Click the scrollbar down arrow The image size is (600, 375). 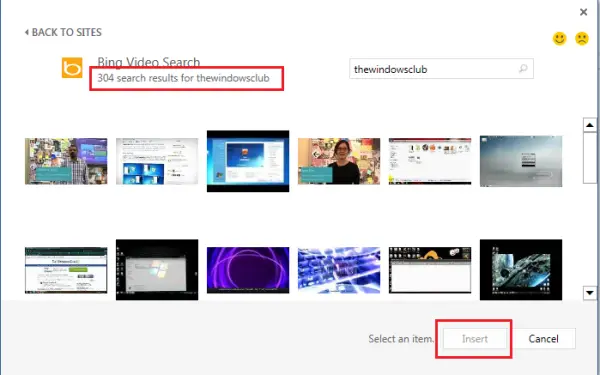(590, 293)
